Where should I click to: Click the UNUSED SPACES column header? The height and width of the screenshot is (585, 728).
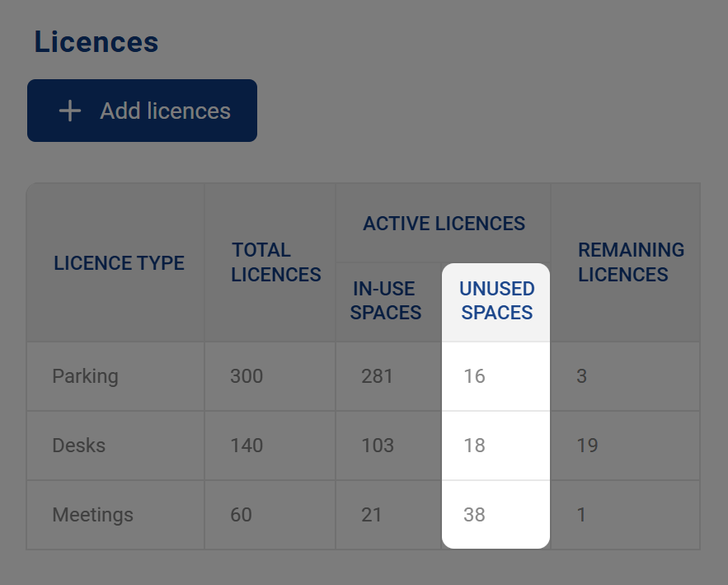pos(497,300)
